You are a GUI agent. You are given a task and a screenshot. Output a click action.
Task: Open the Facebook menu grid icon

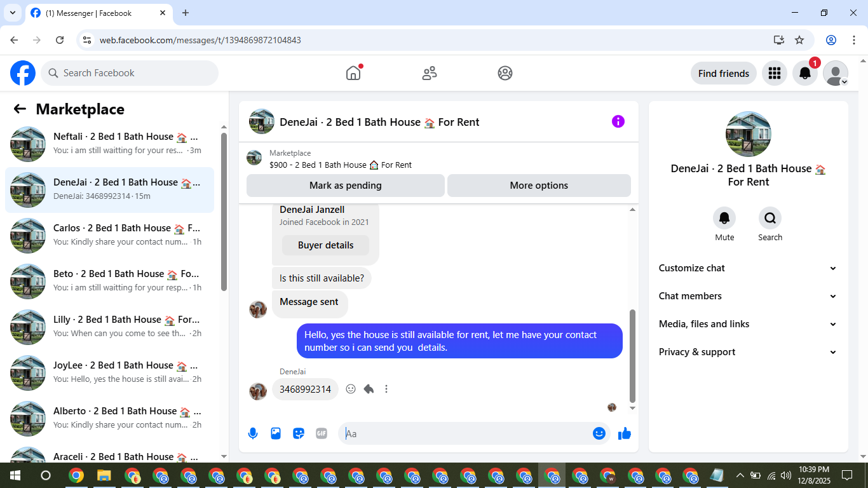(775, 73)
